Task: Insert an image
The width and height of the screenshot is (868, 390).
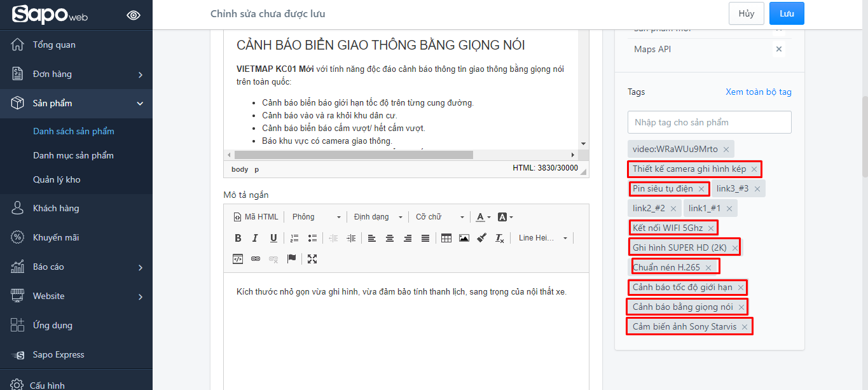Action: (464, 238)
